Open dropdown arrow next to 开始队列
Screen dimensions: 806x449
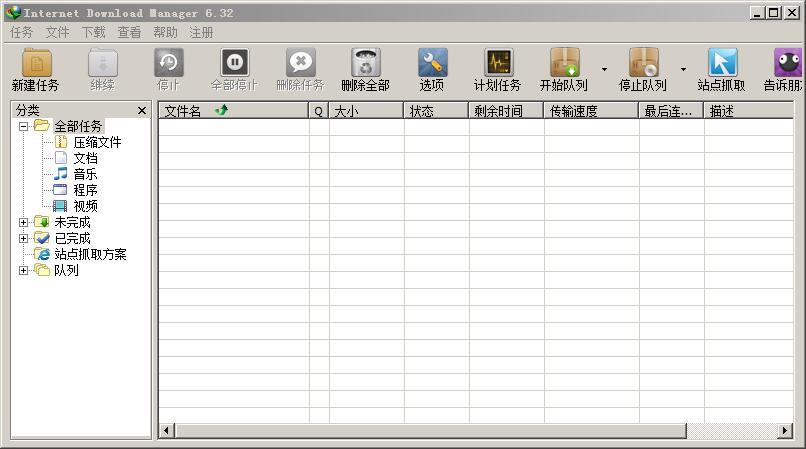[x=604, y=69]
